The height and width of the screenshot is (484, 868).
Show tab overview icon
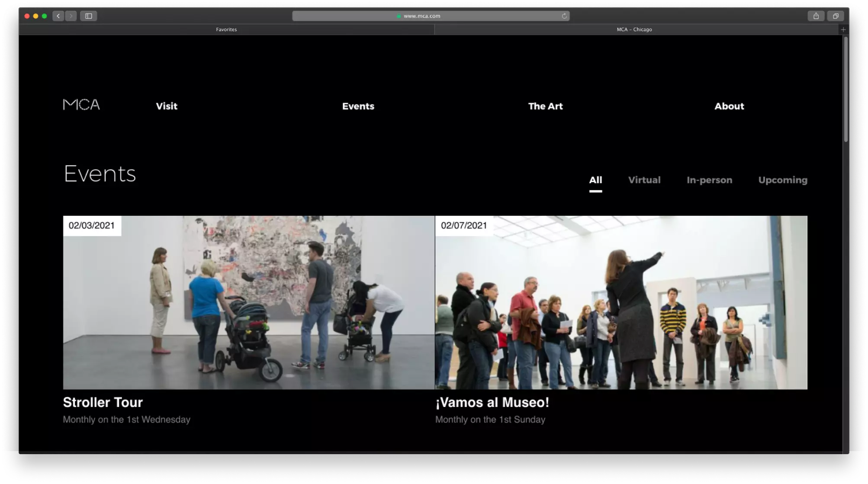point(835,16)
